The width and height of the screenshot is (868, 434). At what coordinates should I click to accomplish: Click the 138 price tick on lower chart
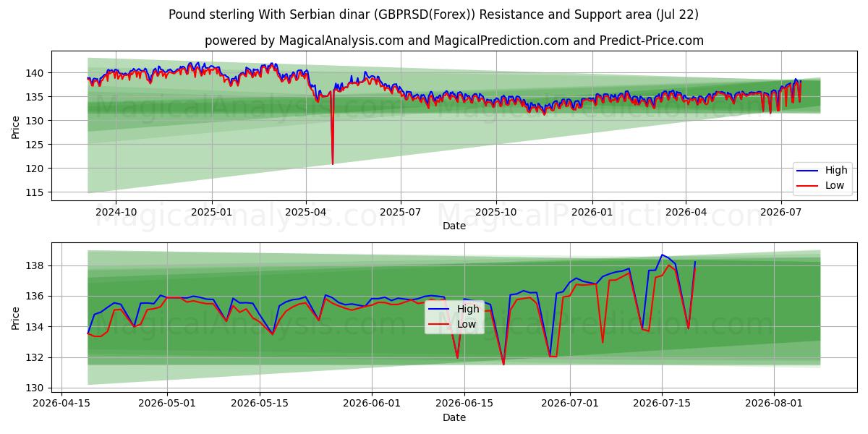[x=36, y=266]
